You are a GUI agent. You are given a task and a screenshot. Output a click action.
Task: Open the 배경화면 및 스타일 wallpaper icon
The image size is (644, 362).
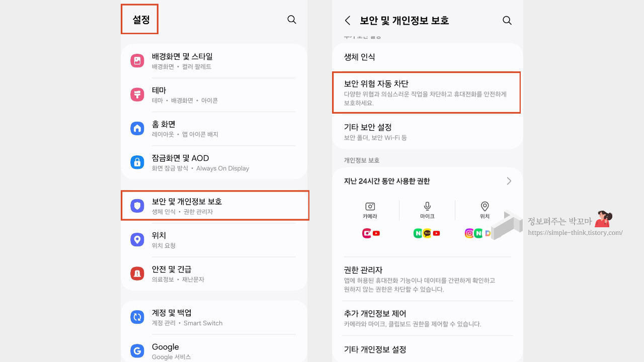click(x=137, y=61)
